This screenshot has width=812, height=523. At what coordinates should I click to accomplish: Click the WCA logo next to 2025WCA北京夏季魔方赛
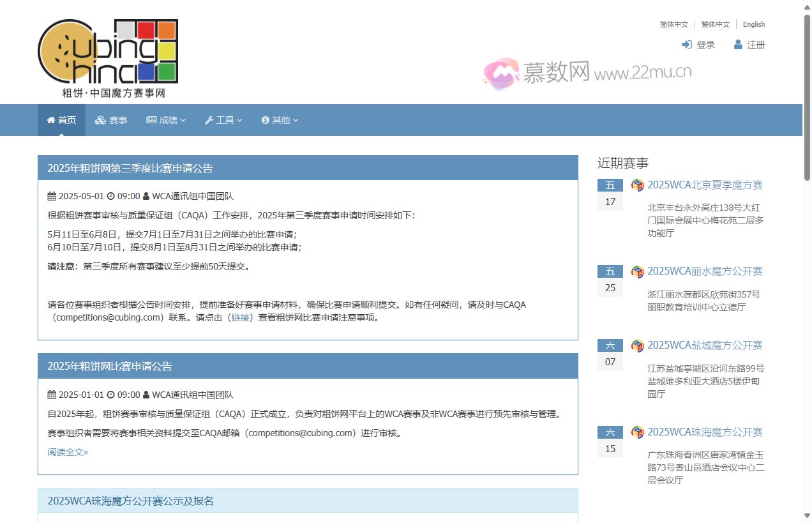[636, 185]
